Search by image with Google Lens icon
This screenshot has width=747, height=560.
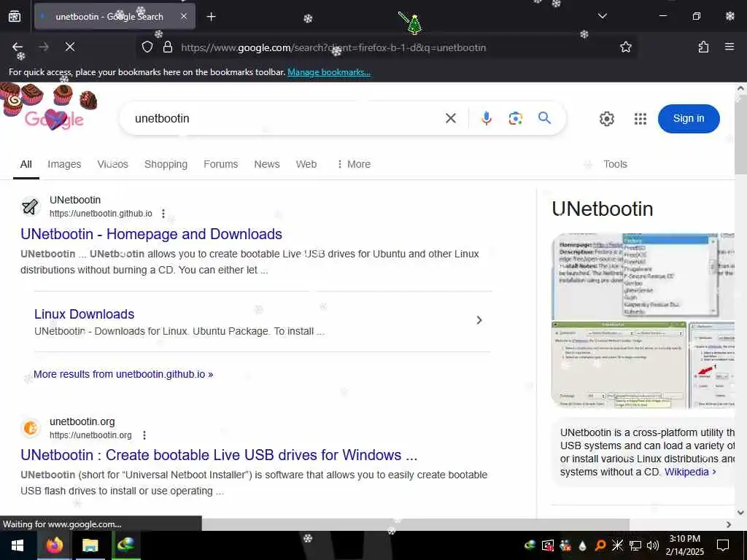(516, 118)
